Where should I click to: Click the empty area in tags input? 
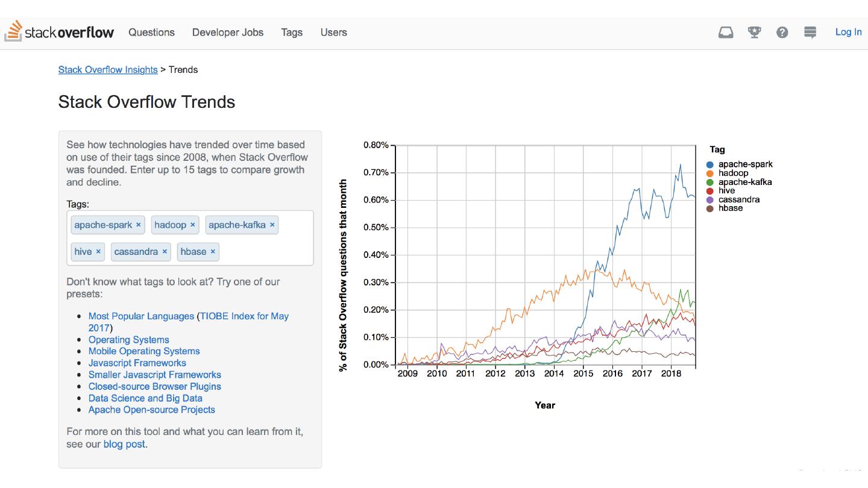(265, 252)
